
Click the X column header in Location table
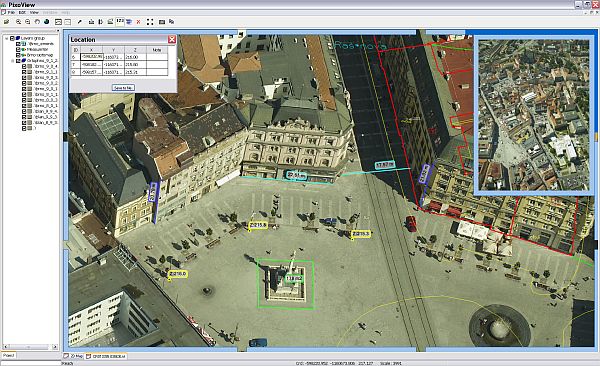coord(91,50)
